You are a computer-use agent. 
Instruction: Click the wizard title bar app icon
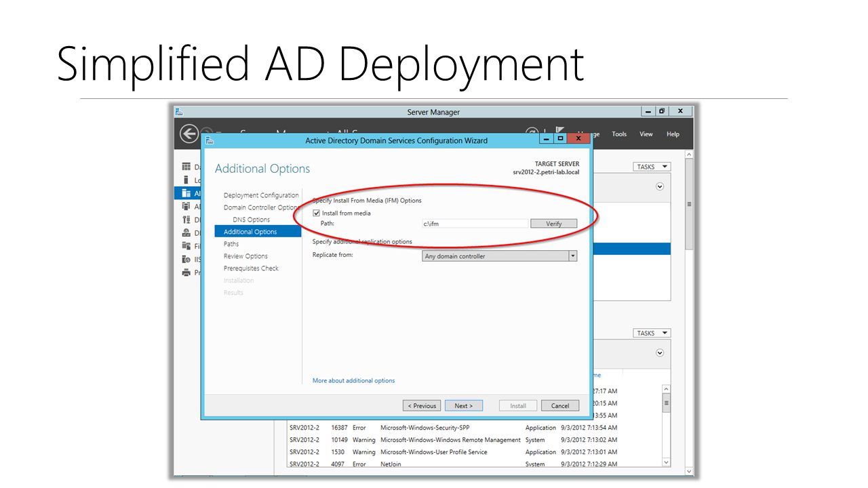[210, 140]
